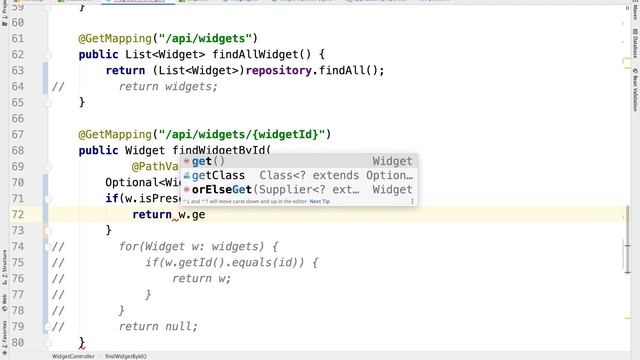Collapse the findAllWidget method at line 62
Viewport: 640px width, 360px height.
point(48,55)
